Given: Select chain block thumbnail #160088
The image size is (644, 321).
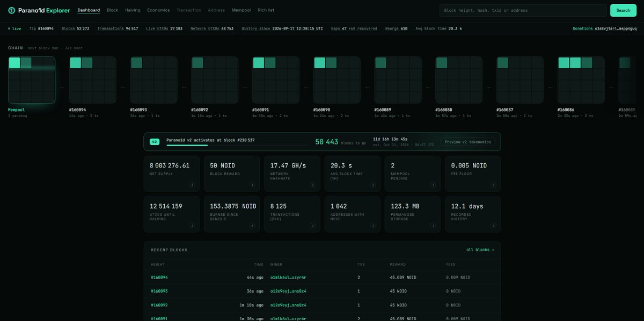Looking at the screenshot, I should (x=459, y=80).
